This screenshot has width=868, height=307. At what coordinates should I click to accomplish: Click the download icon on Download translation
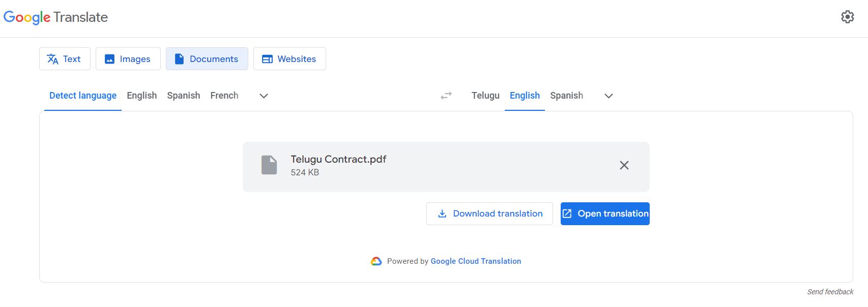442,213
